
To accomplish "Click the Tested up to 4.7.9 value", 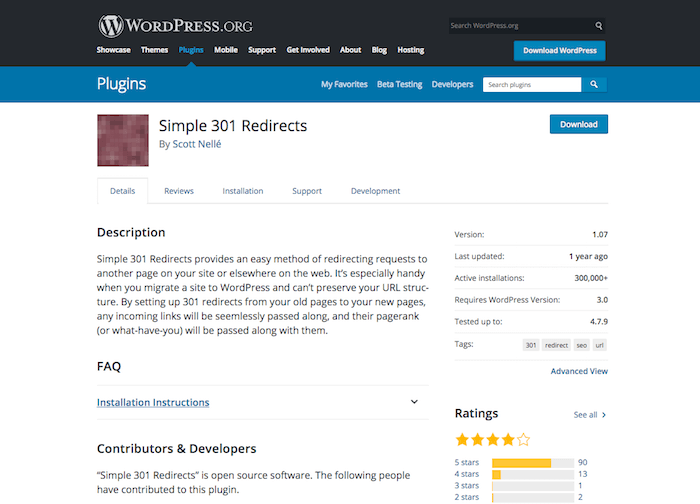I will pos(599,321).
